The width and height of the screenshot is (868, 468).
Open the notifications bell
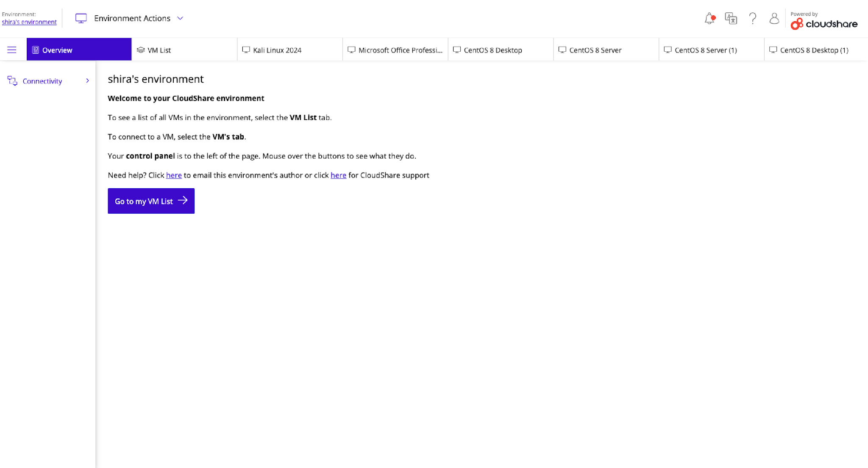(x=709, y=19)
